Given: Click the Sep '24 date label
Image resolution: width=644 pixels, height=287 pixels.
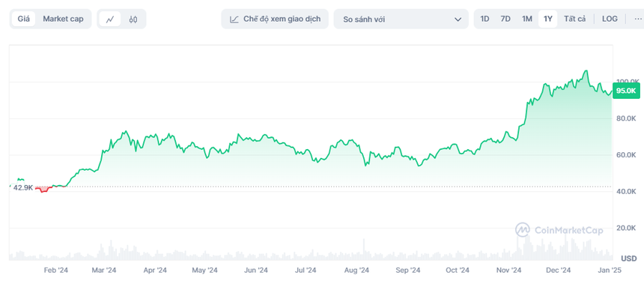Looking at the screenshot, I should (x=408, y=271).
